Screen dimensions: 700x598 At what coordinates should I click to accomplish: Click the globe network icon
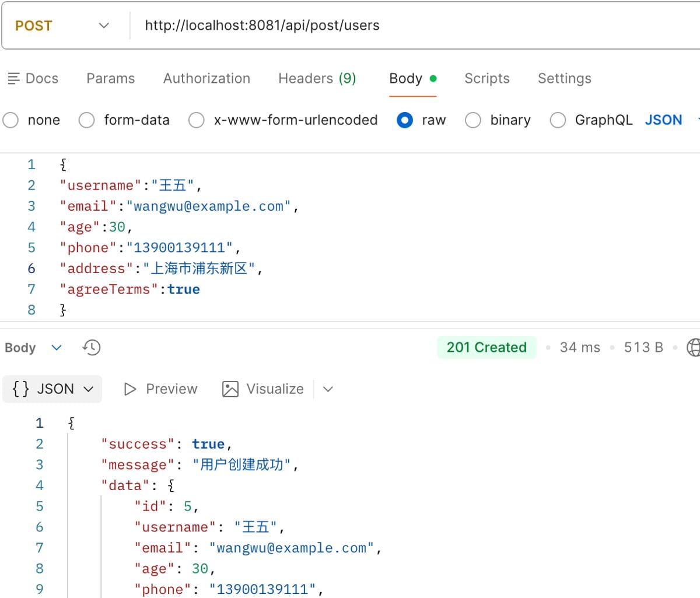(693, 348)
